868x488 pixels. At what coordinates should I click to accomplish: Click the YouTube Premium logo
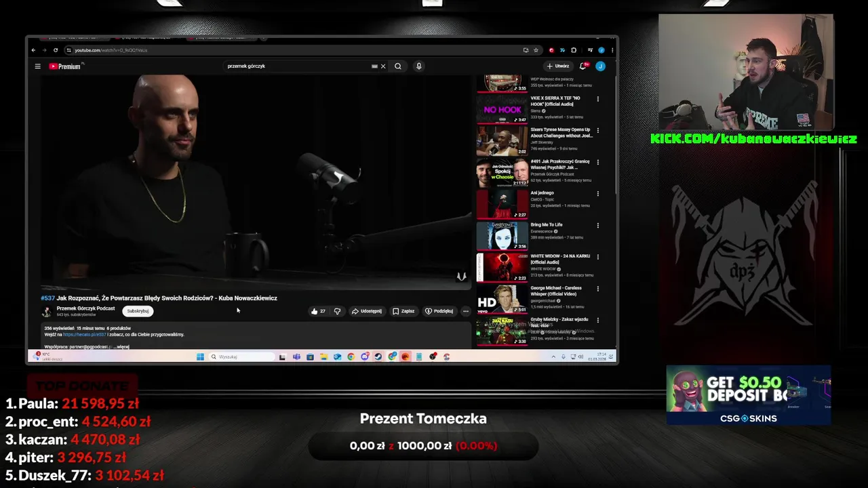(x=65, y=66)
